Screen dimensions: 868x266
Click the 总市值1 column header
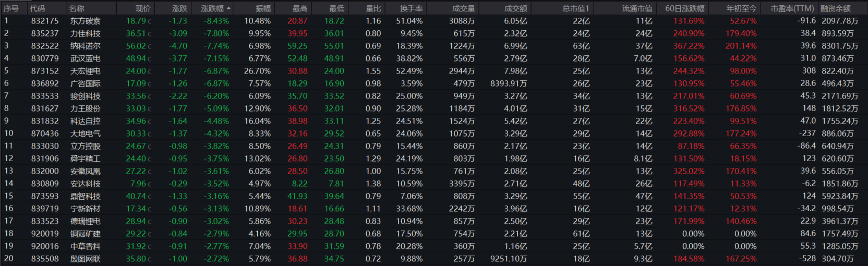pyautogui.click(x=575, y=8)
